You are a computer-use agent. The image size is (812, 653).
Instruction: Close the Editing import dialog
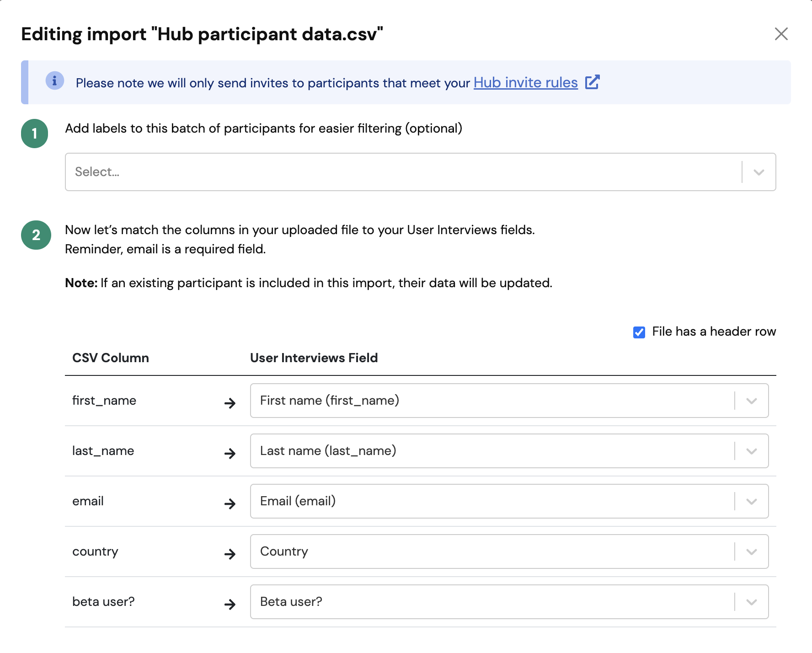[781, 34]
